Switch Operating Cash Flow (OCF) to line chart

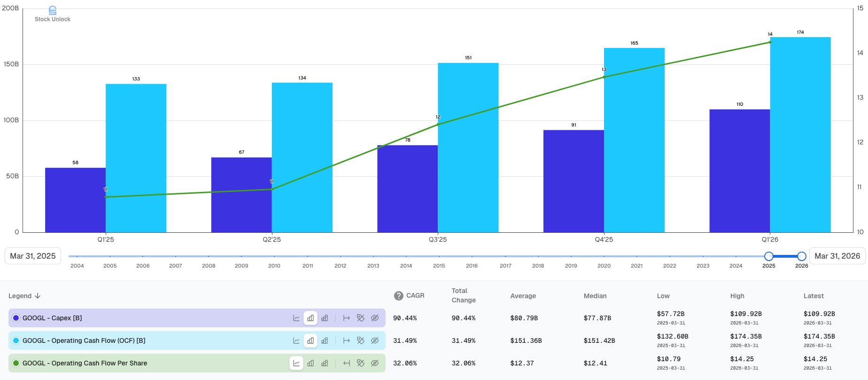tap(296, 340)
